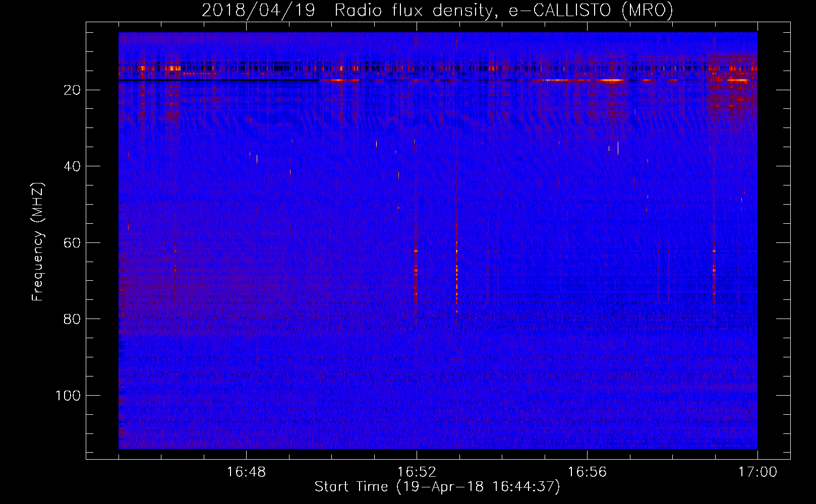816x504 pixels.
Task: Click the '100' frequency tick label
Action: point(68,396)
